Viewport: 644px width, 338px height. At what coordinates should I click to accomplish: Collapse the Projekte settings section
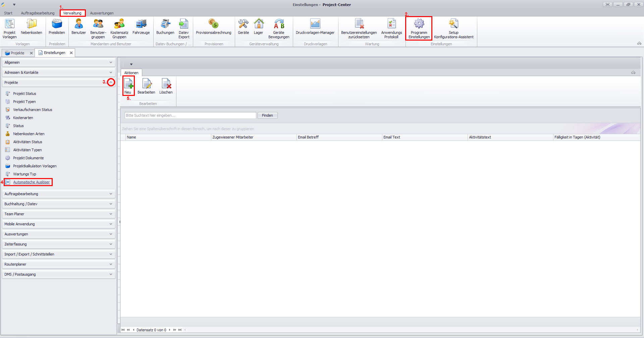tap(111, 82)
